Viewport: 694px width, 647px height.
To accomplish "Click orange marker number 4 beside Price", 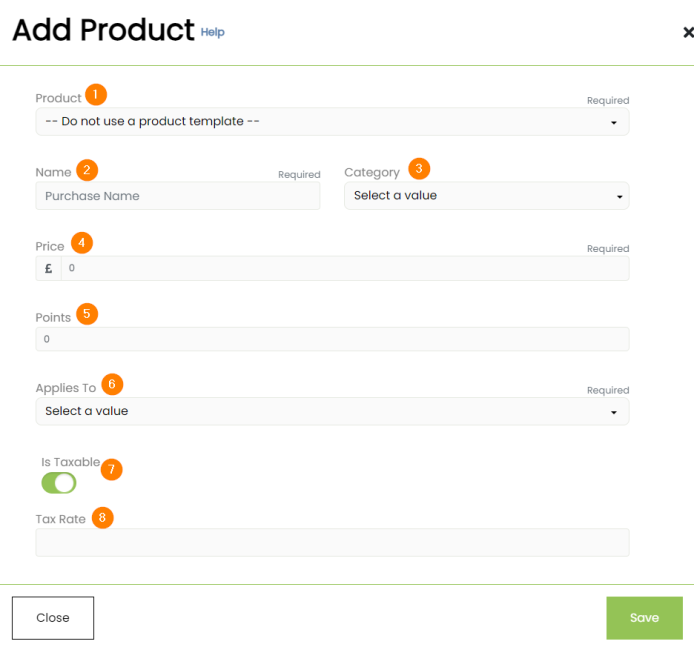I will 82,243.
